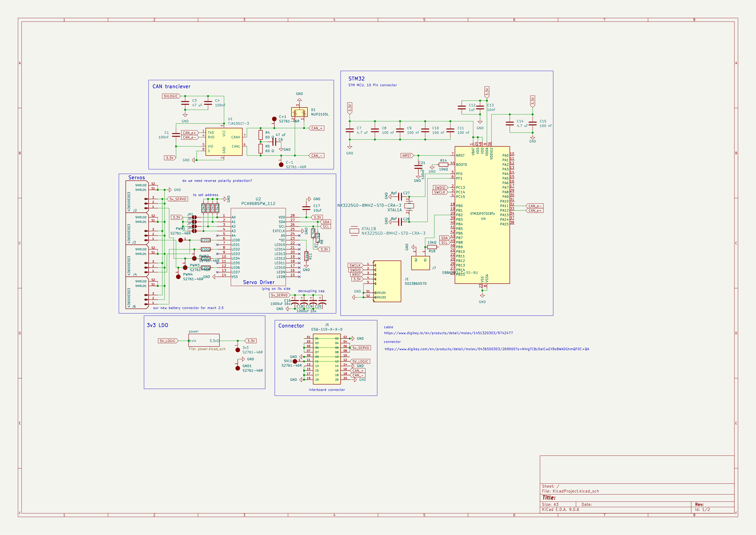This screenshot has width=756, height=535.
Task: Open the Digikey cable product link
Action: [x=449, y=333]
